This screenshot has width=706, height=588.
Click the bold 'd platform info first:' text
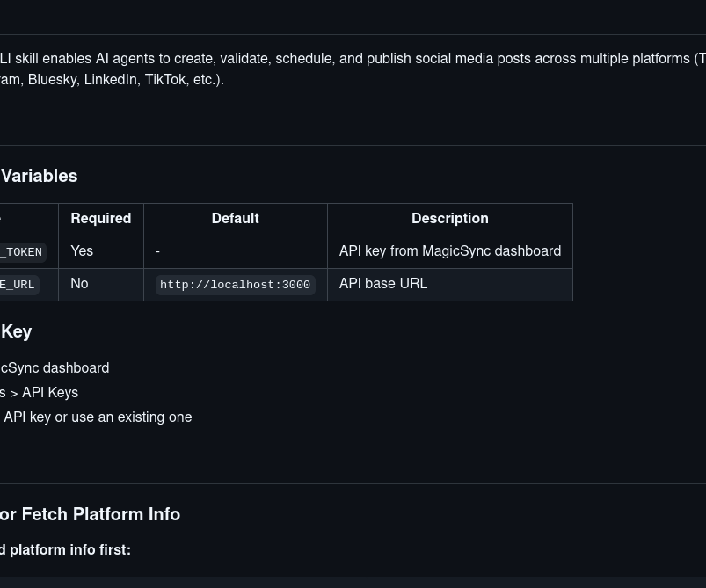pos(65,549)
